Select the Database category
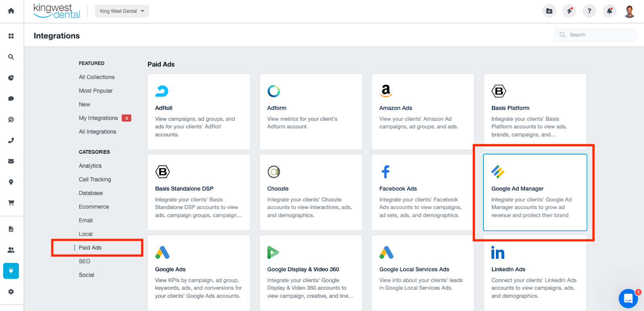The image size is (644, 311). coord(91,193)
